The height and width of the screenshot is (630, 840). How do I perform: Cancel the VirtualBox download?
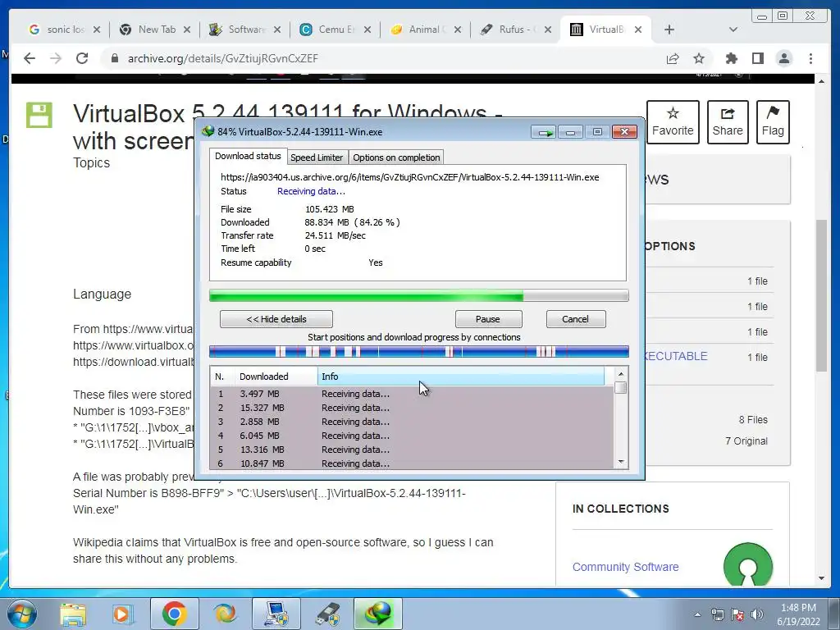point(575,319)
